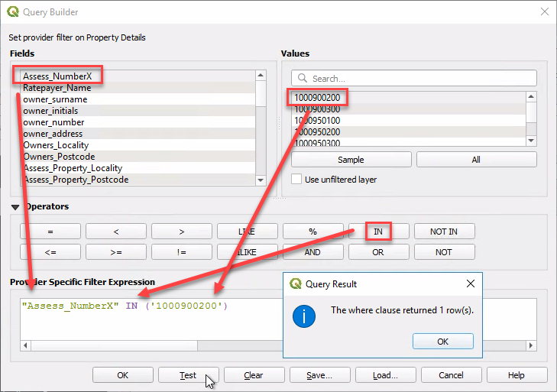Select value 1000900200
This screenshot has width=557, height=392.
409,97
